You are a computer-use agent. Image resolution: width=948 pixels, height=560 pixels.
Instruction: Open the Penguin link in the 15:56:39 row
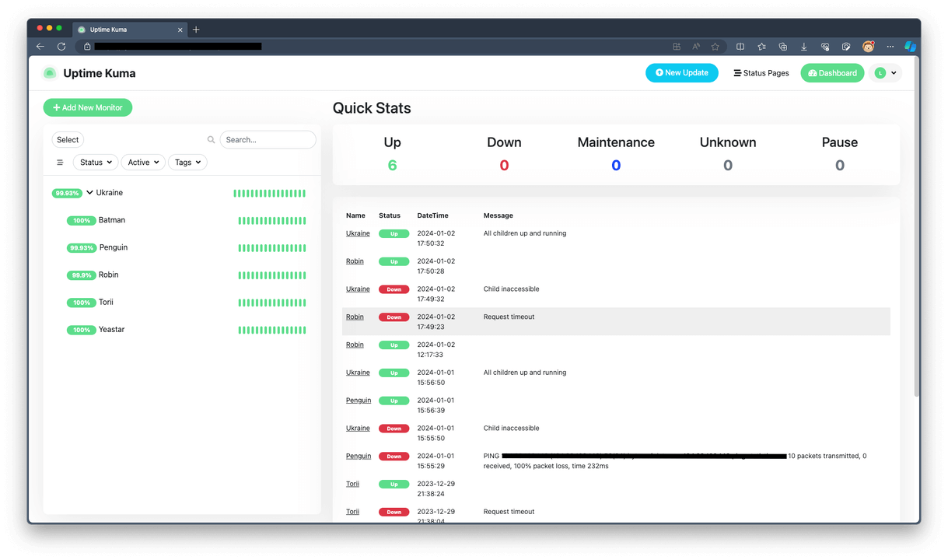point(359,401)
